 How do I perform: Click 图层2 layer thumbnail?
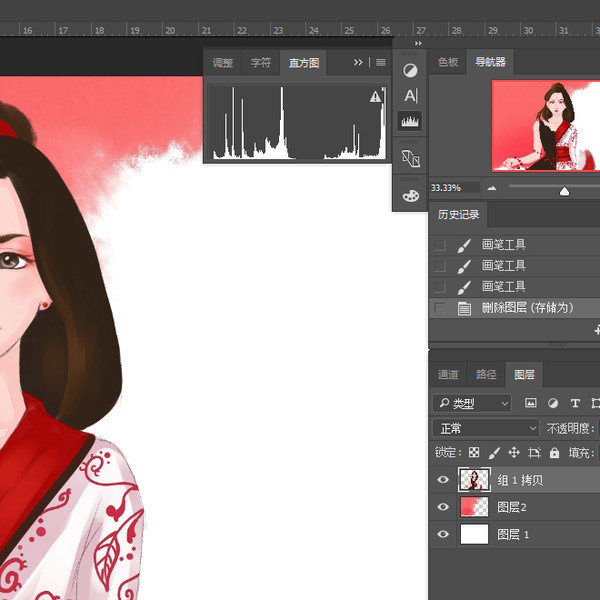click(x=474, y=507)
